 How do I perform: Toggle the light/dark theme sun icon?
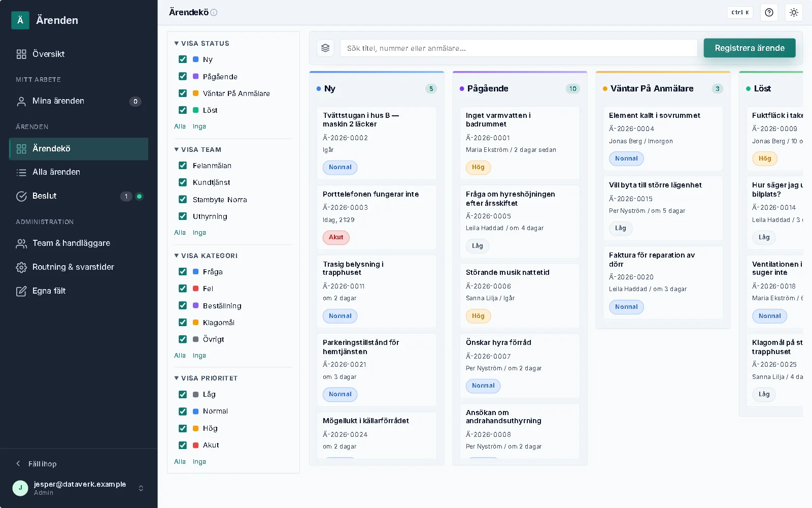pos(794,13)
